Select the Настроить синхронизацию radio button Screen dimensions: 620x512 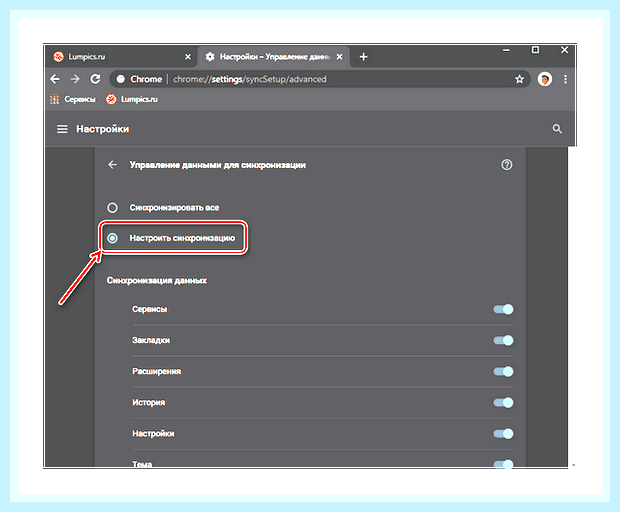(113, 238)
